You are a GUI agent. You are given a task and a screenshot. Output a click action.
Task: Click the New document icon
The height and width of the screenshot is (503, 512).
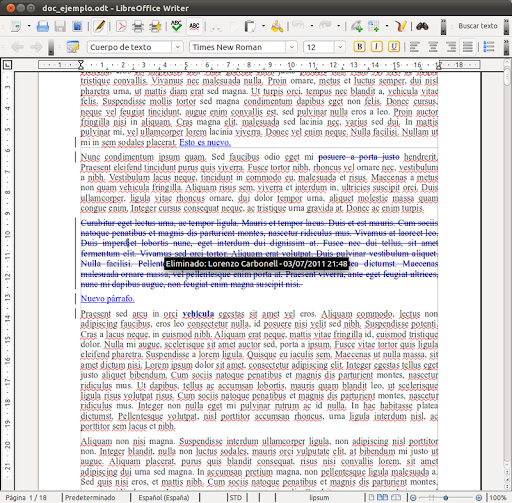(16, 26)
